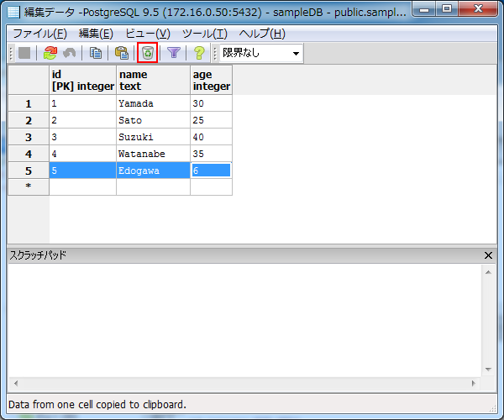Select the Suzuki name cell
Screen dimensions: 504x420
point(154,137)
